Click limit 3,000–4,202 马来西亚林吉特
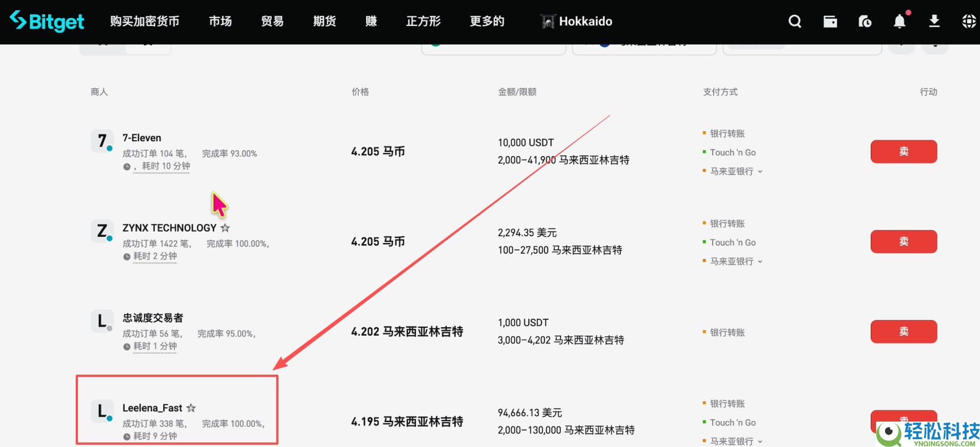 click(x=561, y=340)
